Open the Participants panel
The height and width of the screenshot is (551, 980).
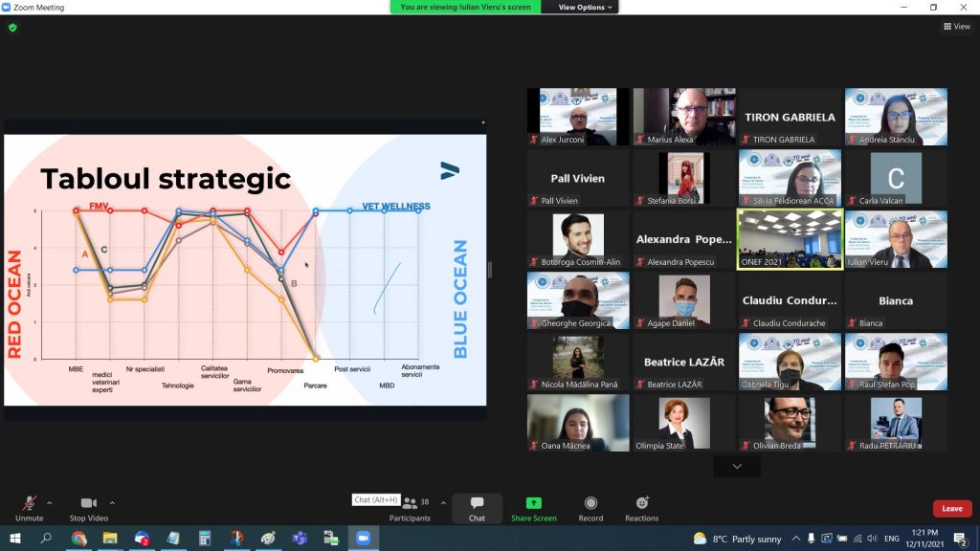[x=411, y=507]
